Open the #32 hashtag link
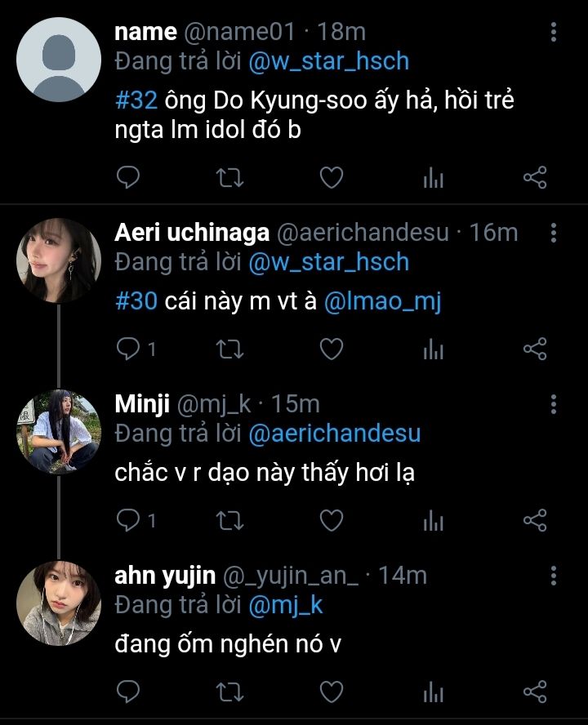Image resolution: width=588 pixels, height=725 pixels. coord(137,102)
